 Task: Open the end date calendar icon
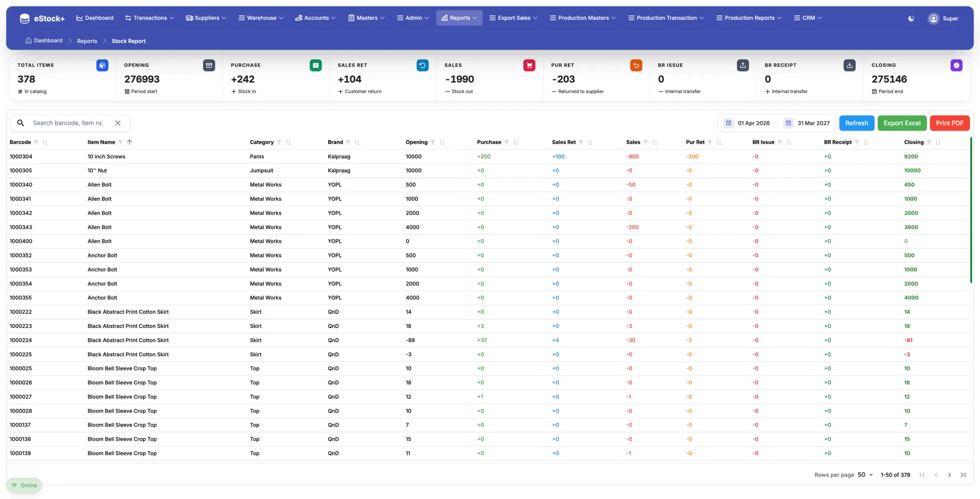click(x=788, y=123)
